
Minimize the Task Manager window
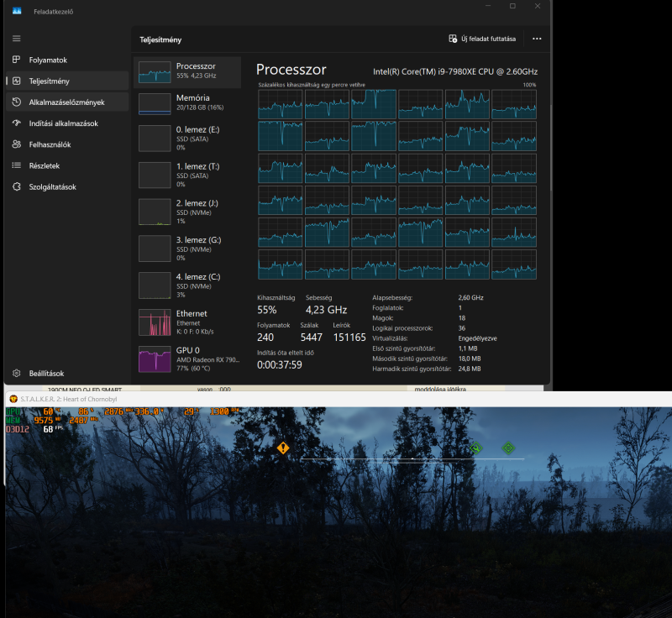tap(488, 6)
